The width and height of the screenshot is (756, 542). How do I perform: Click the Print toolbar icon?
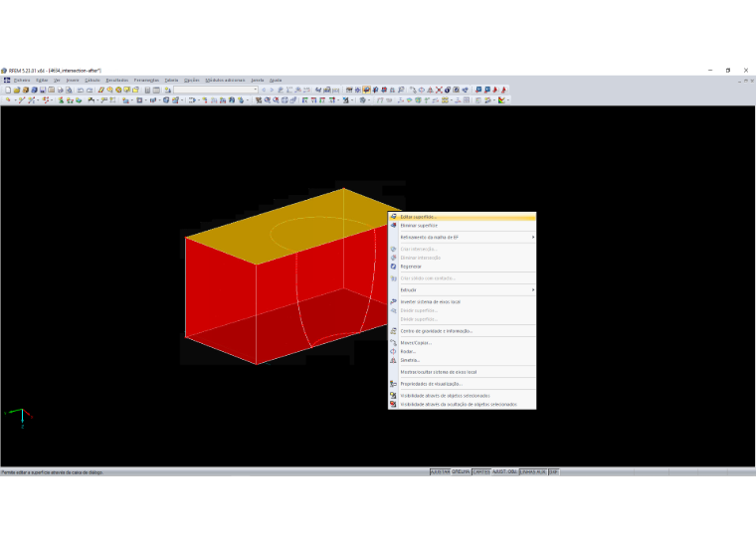[61, 90]
